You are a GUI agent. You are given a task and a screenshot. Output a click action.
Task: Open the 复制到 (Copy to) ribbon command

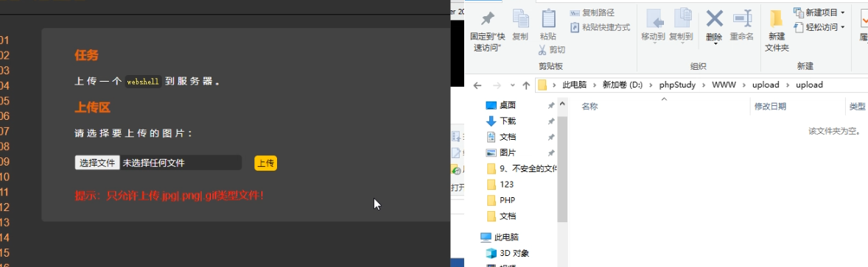tap(681, 26)
